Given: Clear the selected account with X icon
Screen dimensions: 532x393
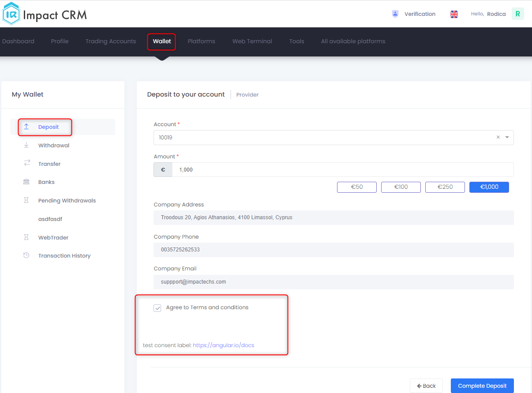Looking at the screenshot, I should click(x=498, y=137).
